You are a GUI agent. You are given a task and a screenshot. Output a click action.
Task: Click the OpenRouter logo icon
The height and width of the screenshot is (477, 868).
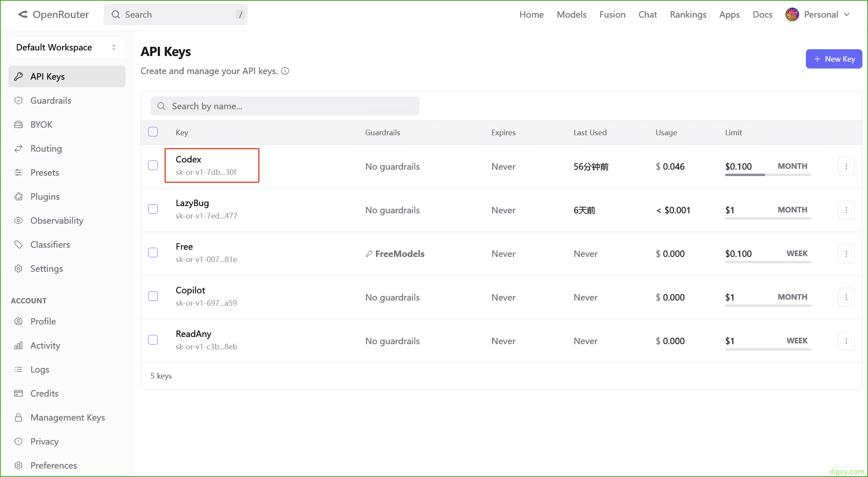point(23,14)
